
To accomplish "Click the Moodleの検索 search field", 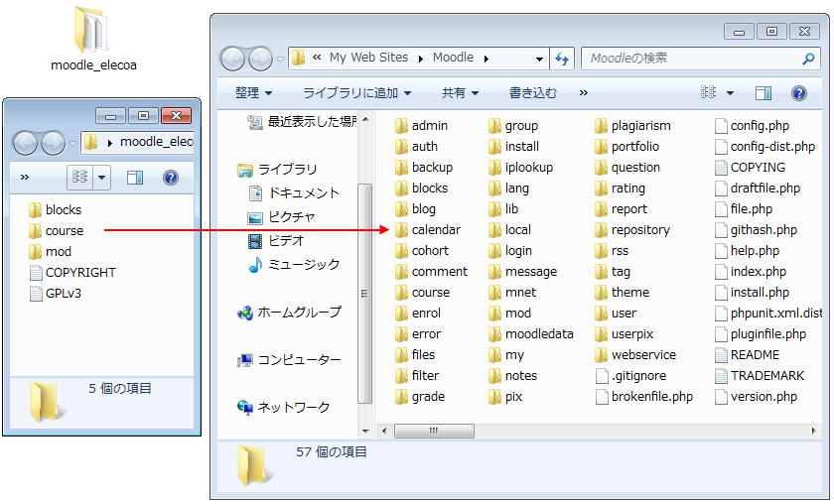I will [x=690, y=59].
